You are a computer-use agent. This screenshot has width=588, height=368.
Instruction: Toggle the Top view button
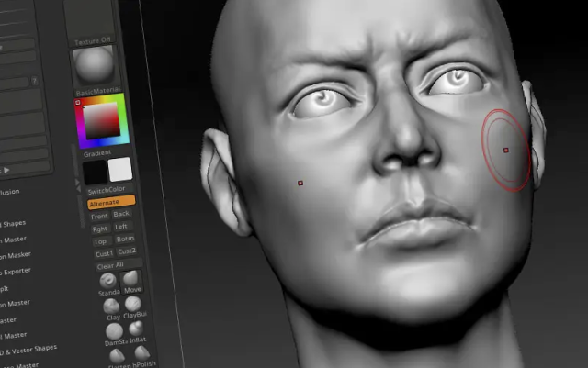pos(100,241)
